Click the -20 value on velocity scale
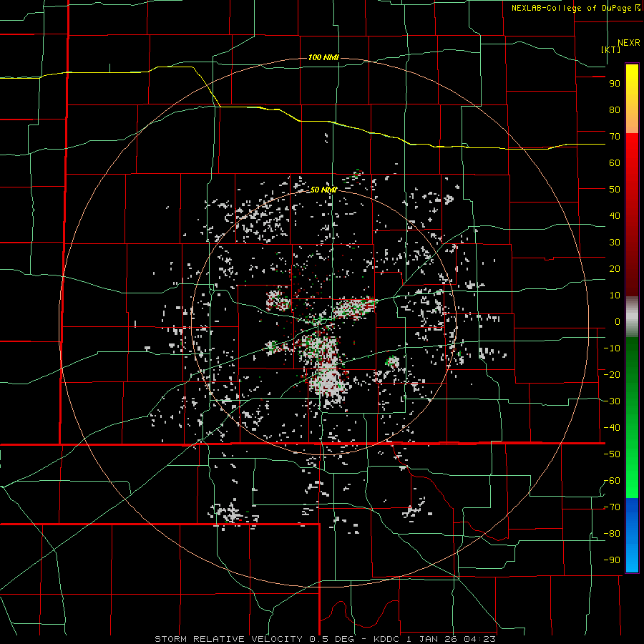 coord(612,375)
